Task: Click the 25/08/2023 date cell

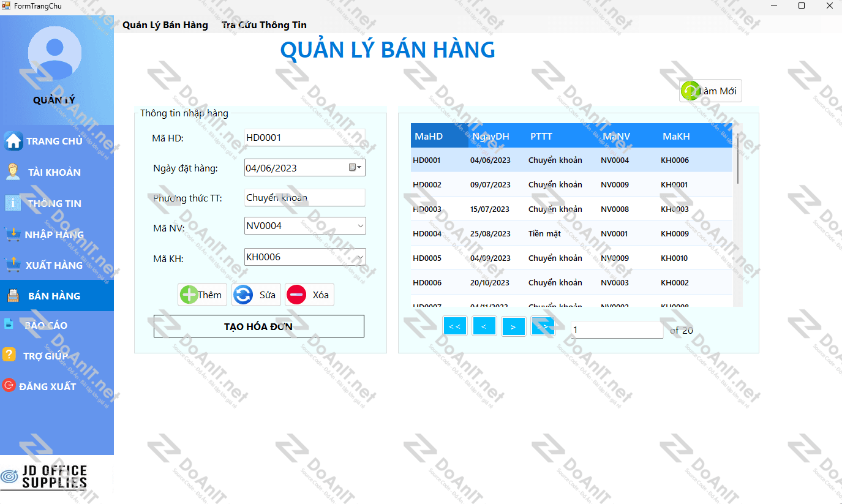Action: click(x=497, y=233)
